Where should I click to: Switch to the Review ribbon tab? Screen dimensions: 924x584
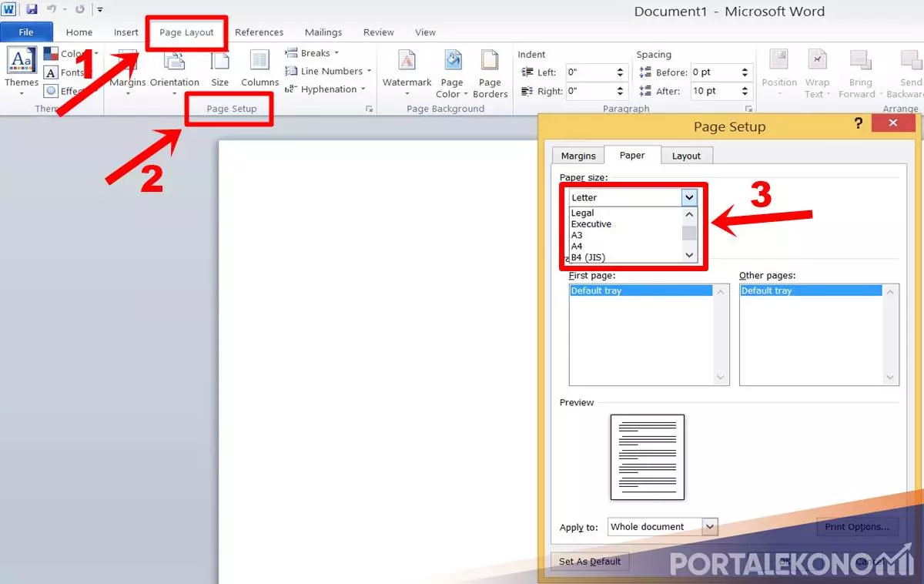click(379, 32)
